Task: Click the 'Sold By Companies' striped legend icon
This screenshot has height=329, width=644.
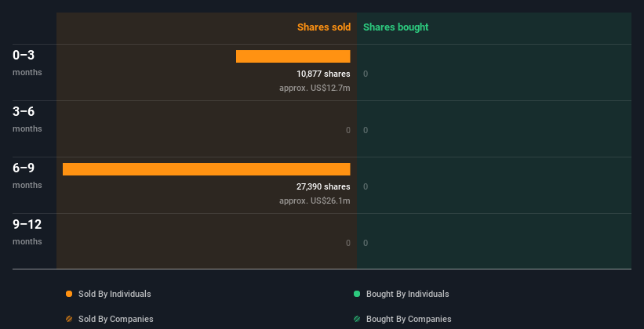Action: click(69, 319)
